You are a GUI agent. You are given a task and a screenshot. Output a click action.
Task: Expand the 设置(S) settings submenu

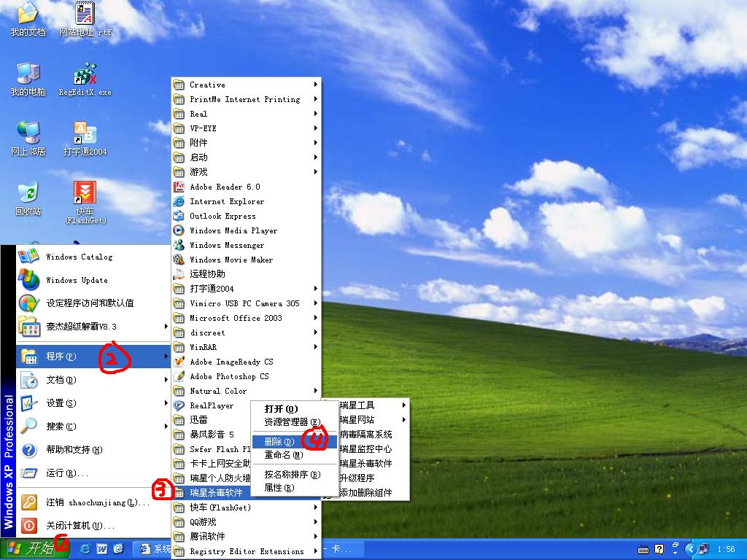pyautogui.click(x=93, y=402)
